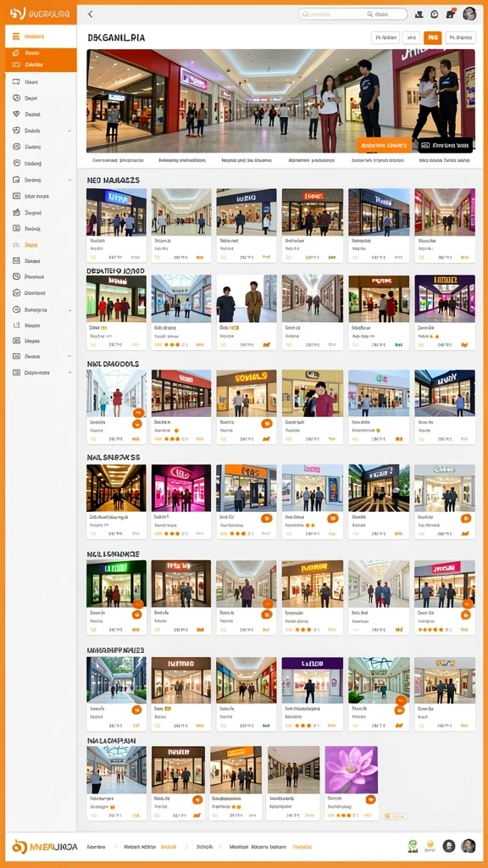Expand the second-to-last sidebar item's chevron

[69, 357]
